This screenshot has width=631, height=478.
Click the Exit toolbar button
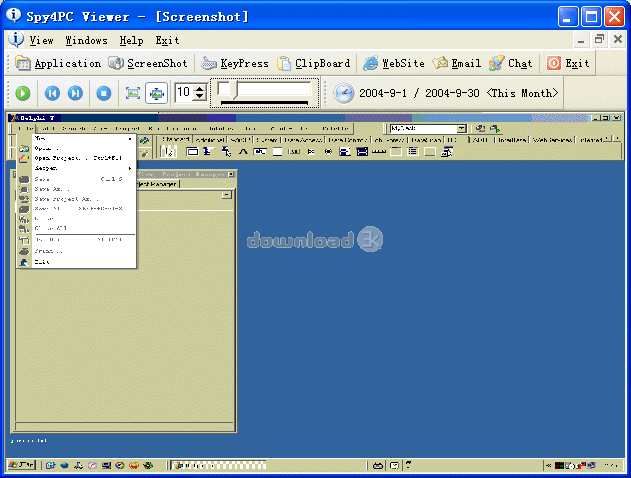[568, 63]
